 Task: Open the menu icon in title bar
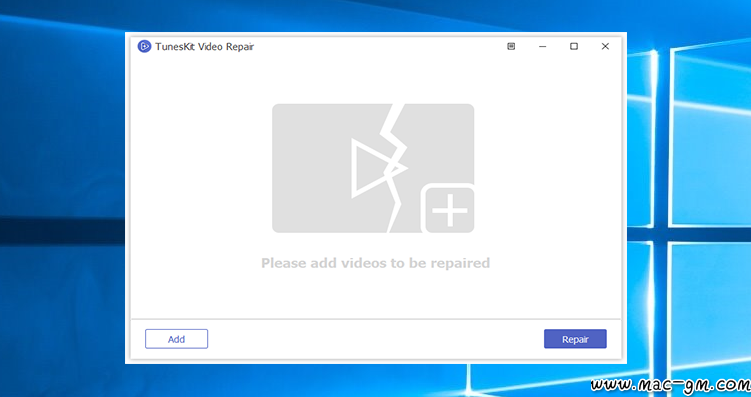click(511, 46)
